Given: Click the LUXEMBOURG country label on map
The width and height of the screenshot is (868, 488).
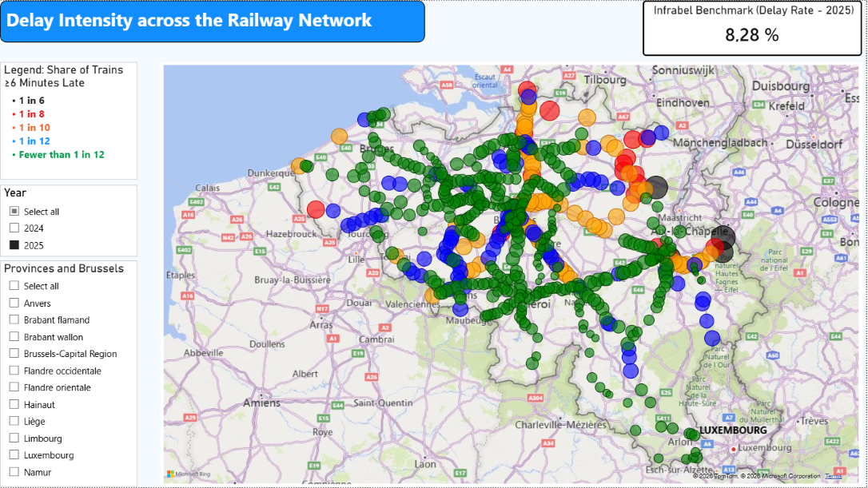Looking at the screenshot, I should point(733,430).
